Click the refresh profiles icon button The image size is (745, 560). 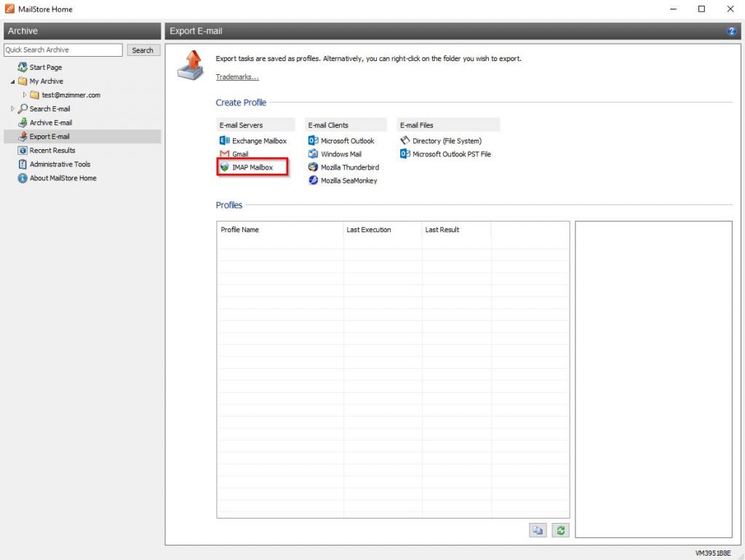coord(559,530)
